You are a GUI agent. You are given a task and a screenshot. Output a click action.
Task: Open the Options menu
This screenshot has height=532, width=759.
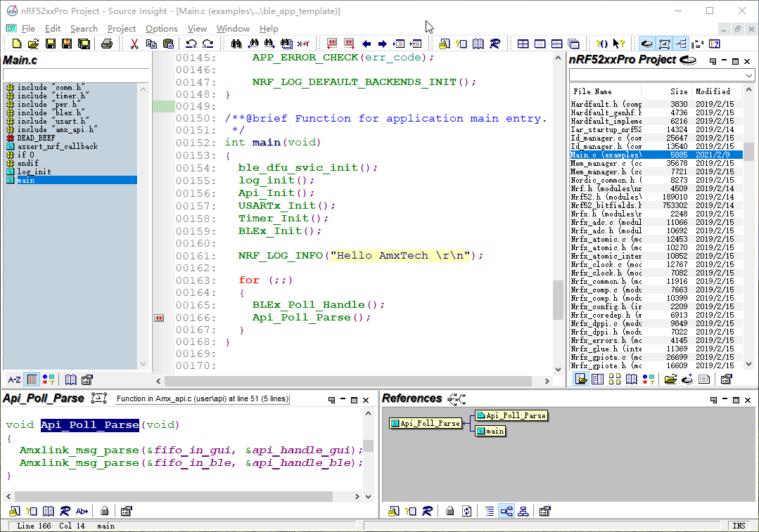tap(161, 29)
